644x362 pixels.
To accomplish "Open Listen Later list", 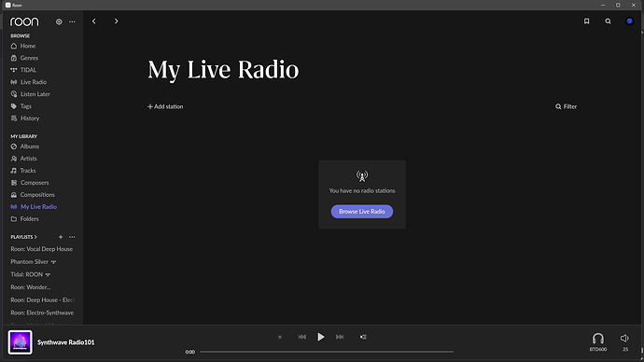I will click(30, 94).
